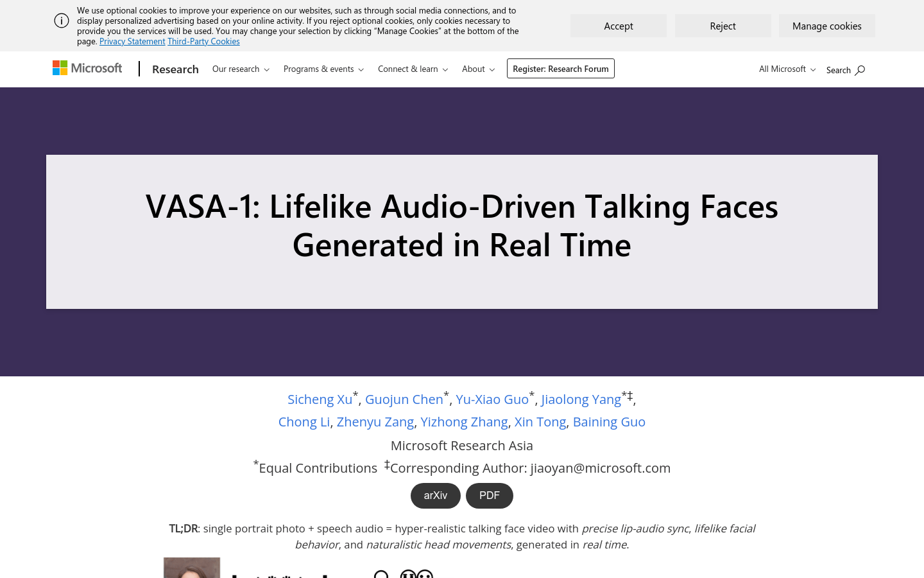Click the portrait video thumbnail

[x=192, y=568]
